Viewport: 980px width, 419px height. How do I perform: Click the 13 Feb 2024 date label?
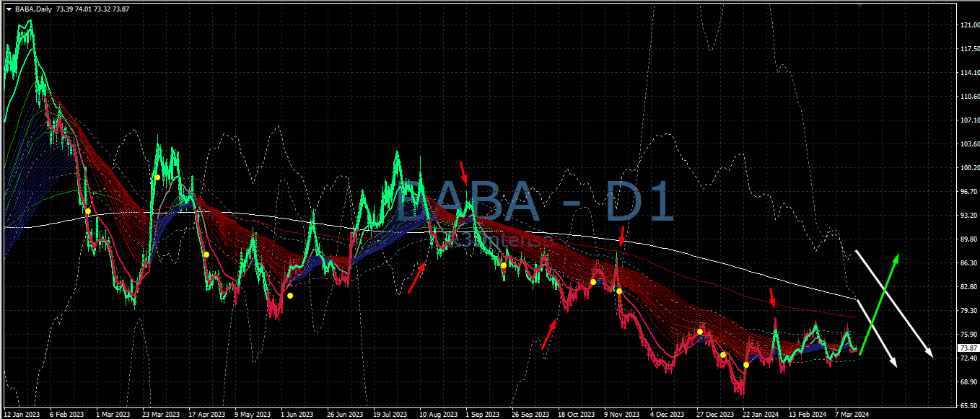coord(808,415)
